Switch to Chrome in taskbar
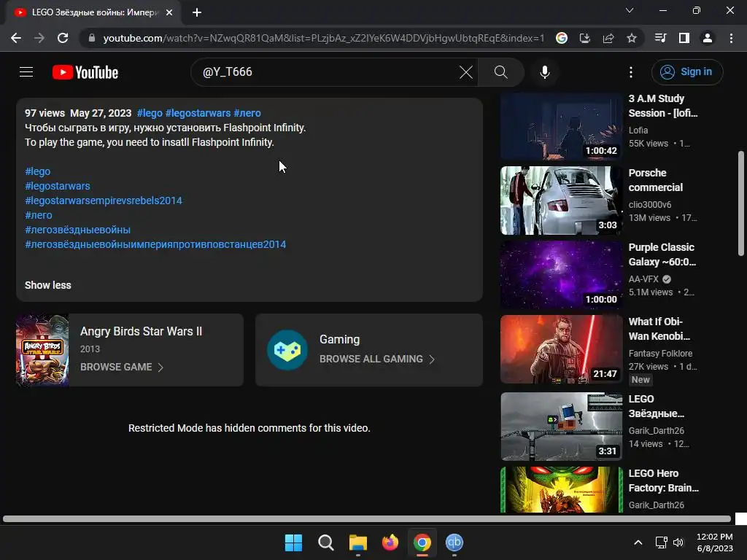747x560 pixels. (422, 542)
